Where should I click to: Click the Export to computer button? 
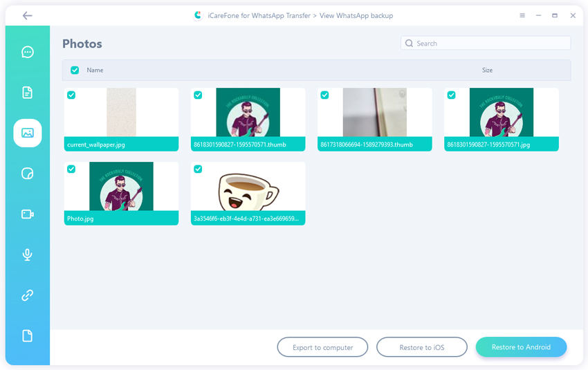pos(322,347)
